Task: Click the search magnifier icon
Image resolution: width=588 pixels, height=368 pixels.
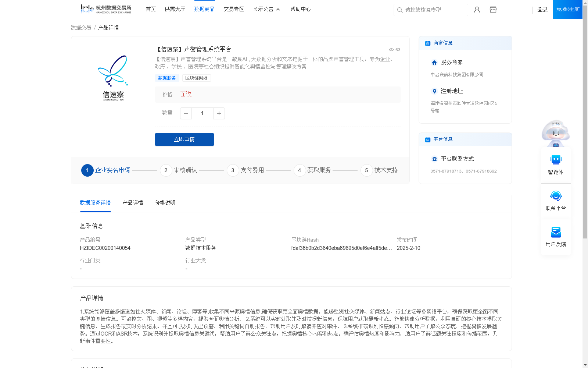Action: [400, 10]
